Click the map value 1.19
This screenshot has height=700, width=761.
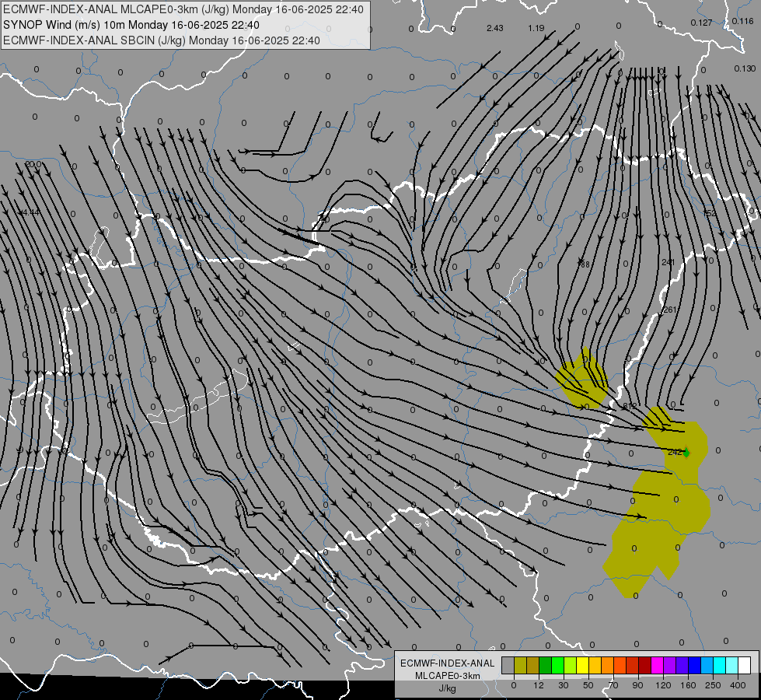point(536,28)
